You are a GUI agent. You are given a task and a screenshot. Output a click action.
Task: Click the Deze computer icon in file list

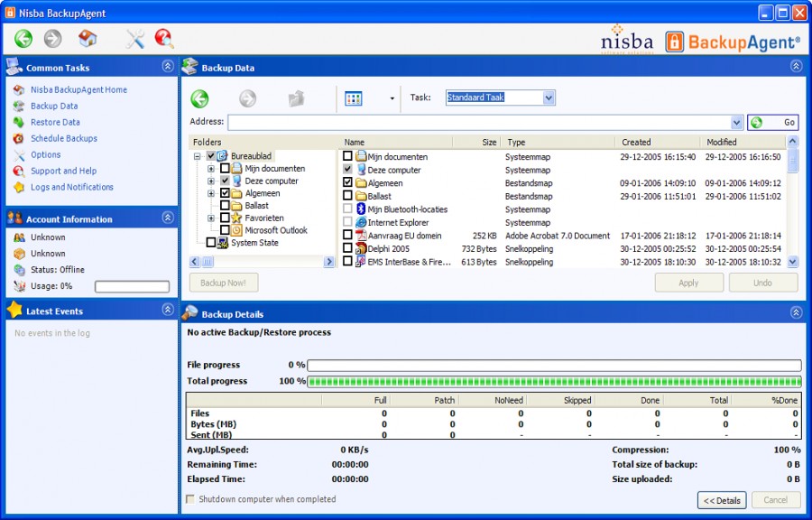pos(361,170)
